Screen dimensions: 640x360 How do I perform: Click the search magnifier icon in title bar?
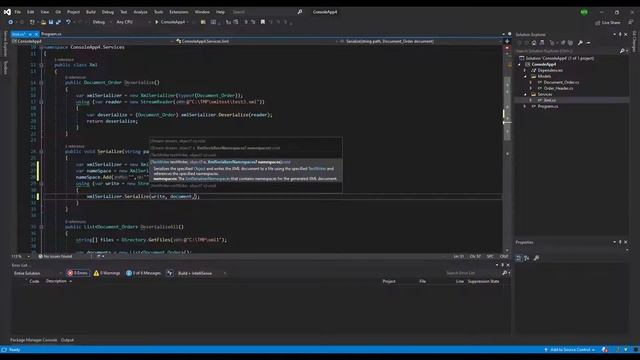click(300, 12)
